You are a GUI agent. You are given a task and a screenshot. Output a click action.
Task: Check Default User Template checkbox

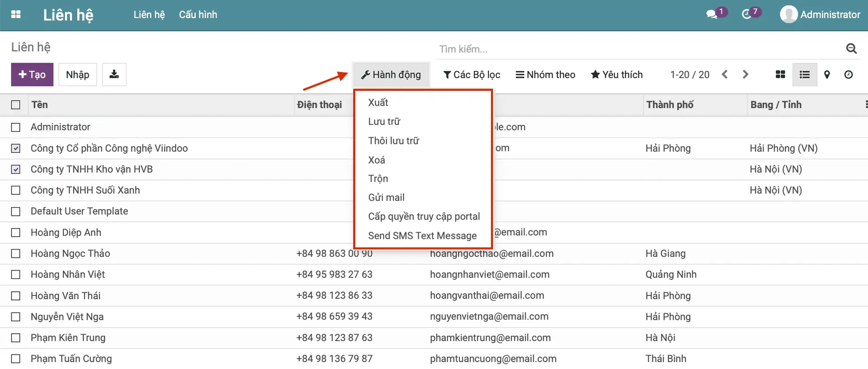pyautogui.click(x=16, y=211)
